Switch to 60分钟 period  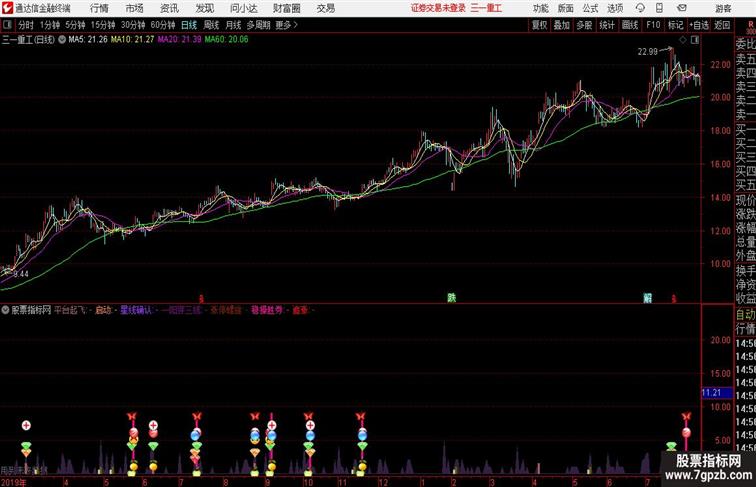(x=162, y=25)
